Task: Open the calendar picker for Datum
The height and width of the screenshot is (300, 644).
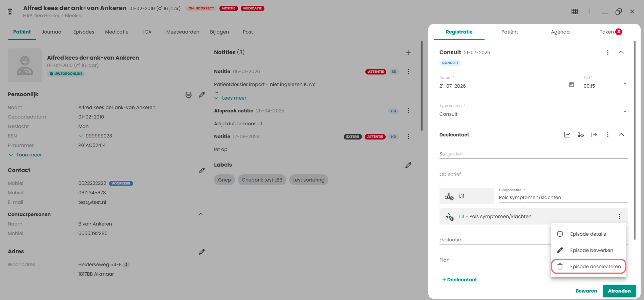Action: pos(572,85)
